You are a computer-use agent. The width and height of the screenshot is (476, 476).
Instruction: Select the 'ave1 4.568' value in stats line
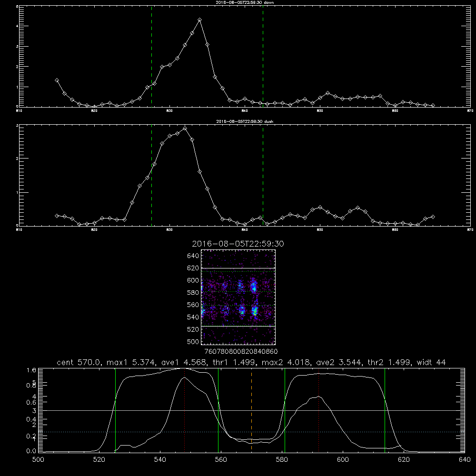[184, 362]
